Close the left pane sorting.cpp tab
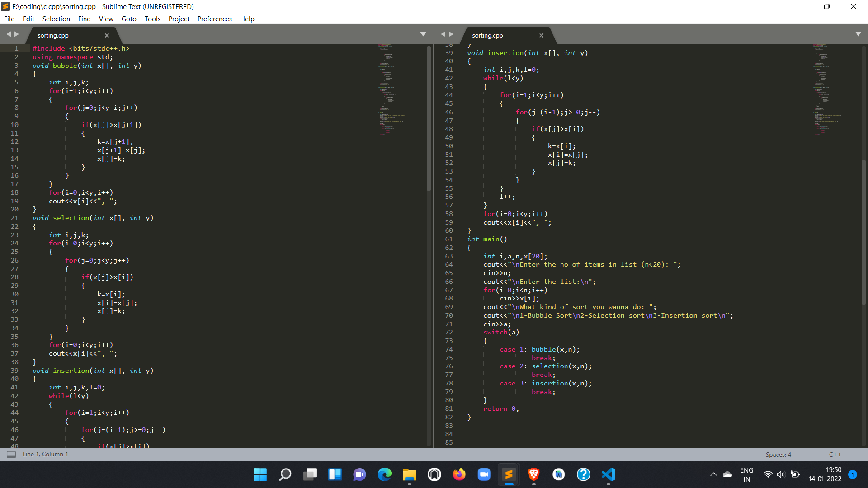The height and width of the screenshot is (488, 868). click(x=107, y=35)
